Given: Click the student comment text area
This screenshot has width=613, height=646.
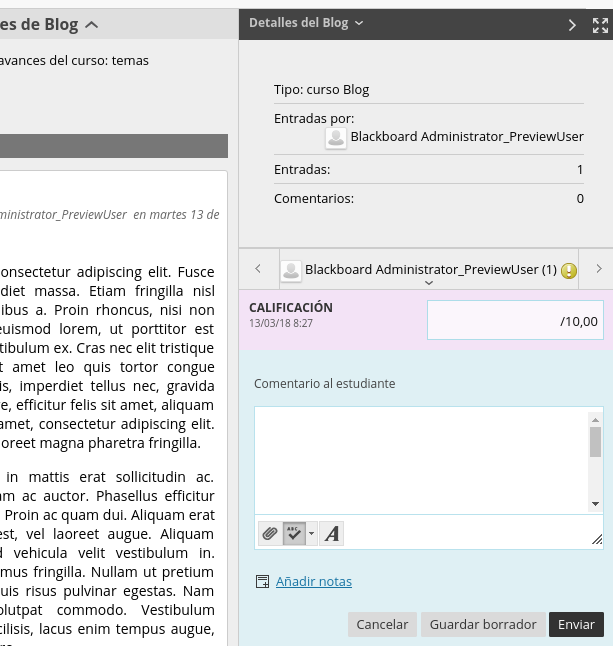Looking at the screenshot, I should [x=420, y=460].
